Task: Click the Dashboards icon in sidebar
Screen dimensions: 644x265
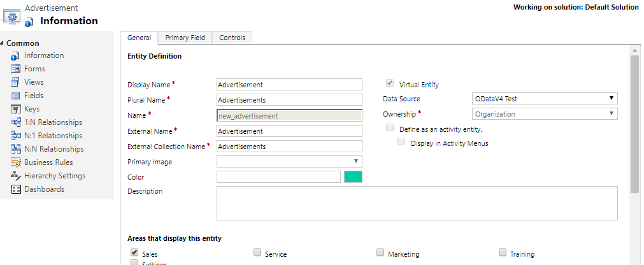Action: coord(16,189)
